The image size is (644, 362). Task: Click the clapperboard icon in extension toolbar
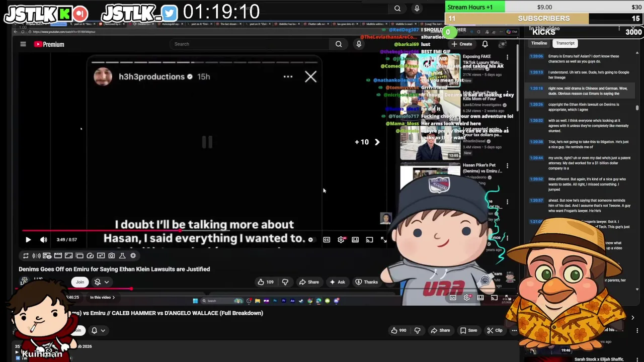coord(58,256)
